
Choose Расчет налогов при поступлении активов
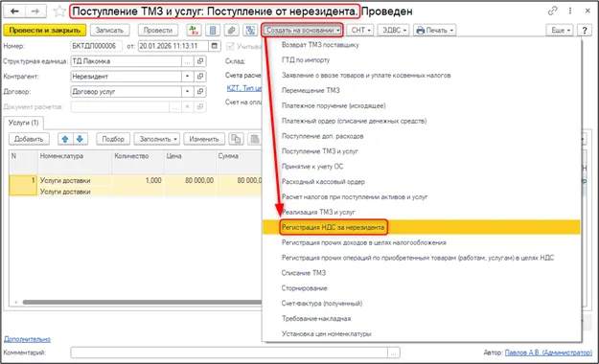422,197
